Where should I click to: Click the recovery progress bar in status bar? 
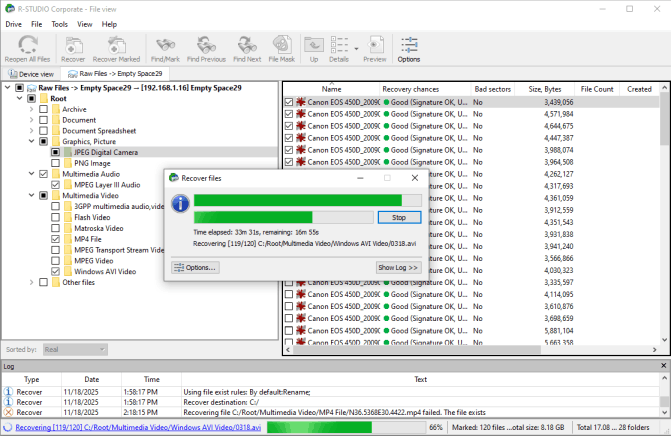tap(345, 427)
